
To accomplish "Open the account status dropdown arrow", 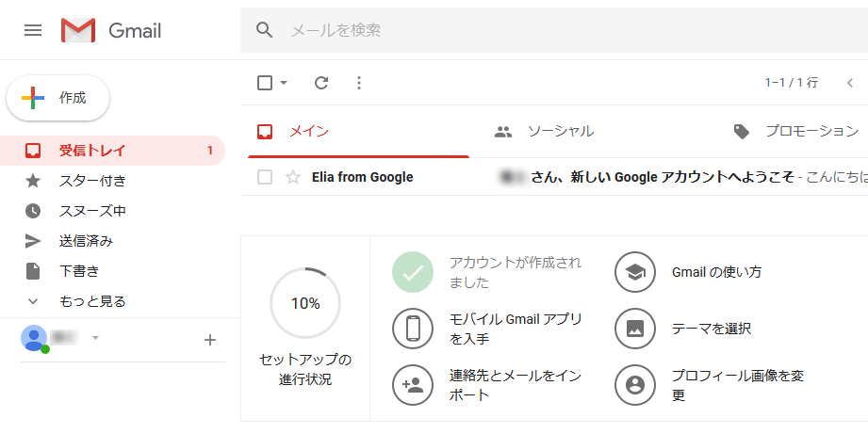I will coord(95,338).
